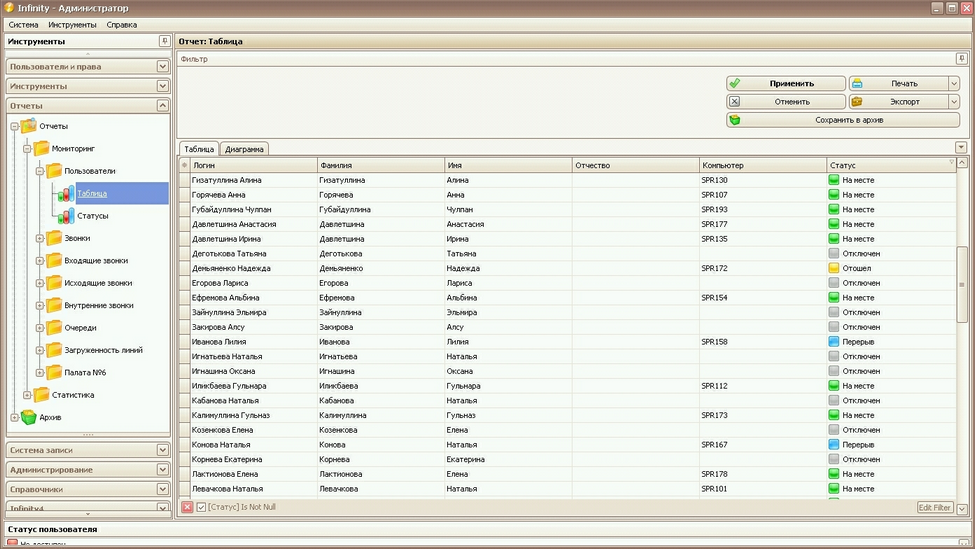Click the Отчеты root folder icon
The height and width of the screenshot is (549, 975).
pos(29,126)
